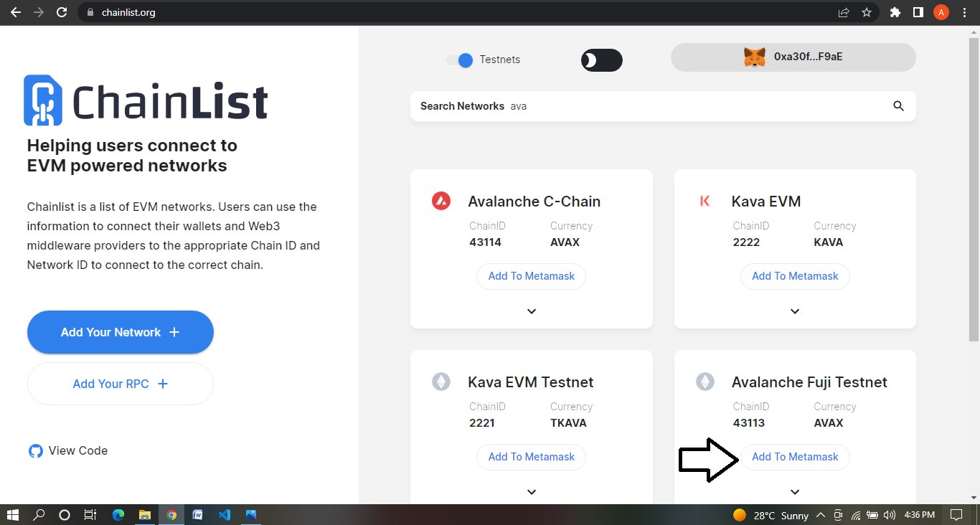The image size is (980, 525).
Task: Switch to Google Chrome in the taskbar
Action: (x=171, y=515)
